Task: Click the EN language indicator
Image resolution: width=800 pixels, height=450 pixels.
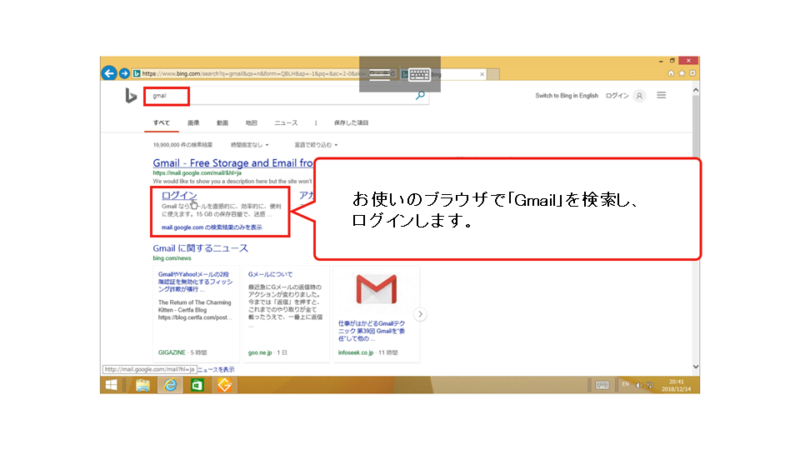Action: pos(625,385)
